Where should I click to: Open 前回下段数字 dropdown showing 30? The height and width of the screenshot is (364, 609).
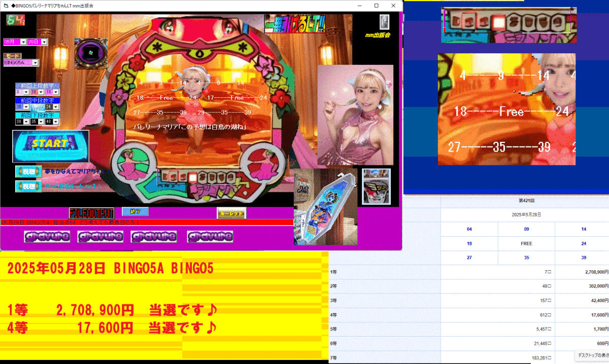pyautogui.click(x=26, y=122)
